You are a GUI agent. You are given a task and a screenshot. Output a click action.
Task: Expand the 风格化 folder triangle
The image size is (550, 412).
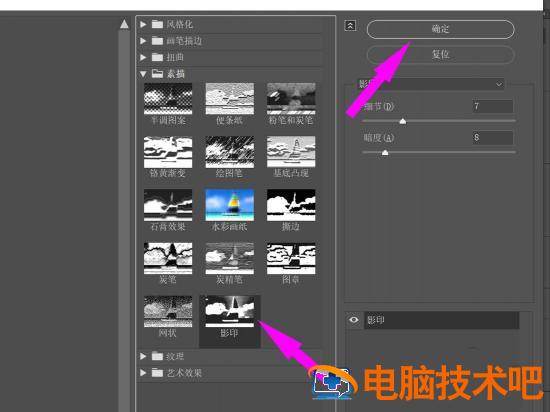click(x=143, y=24)
